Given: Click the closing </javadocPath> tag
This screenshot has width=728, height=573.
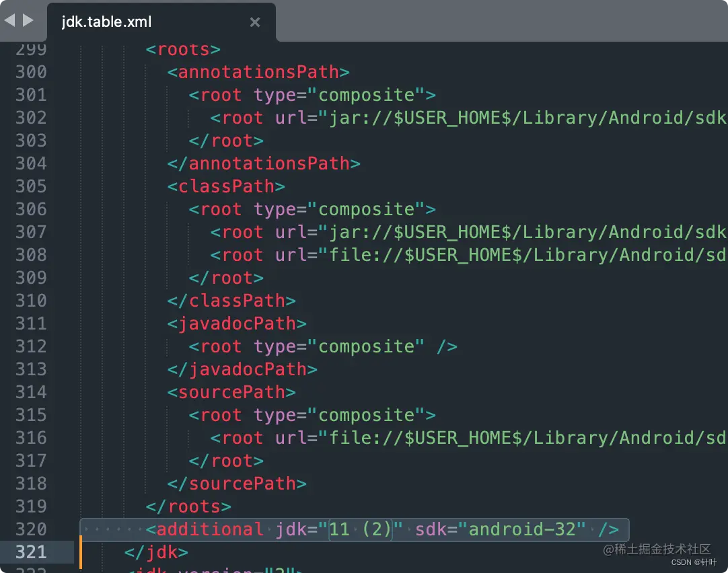Looking at the screenshot, I should click(x=242, y=369).
